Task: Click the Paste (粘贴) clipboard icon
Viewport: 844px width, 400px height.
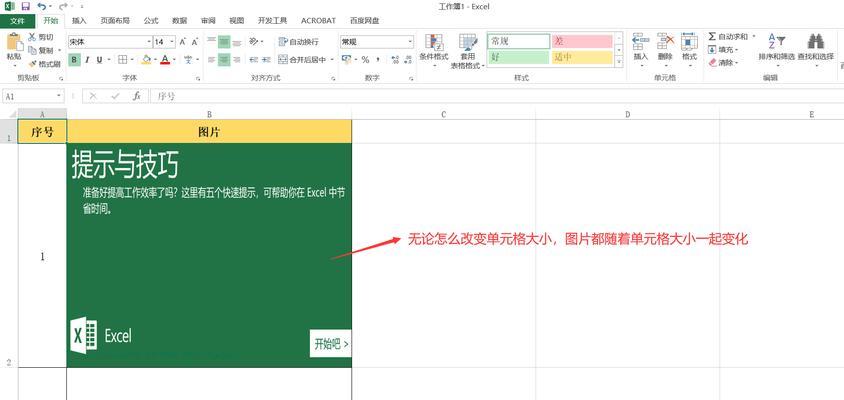Action: click(14, 43)
